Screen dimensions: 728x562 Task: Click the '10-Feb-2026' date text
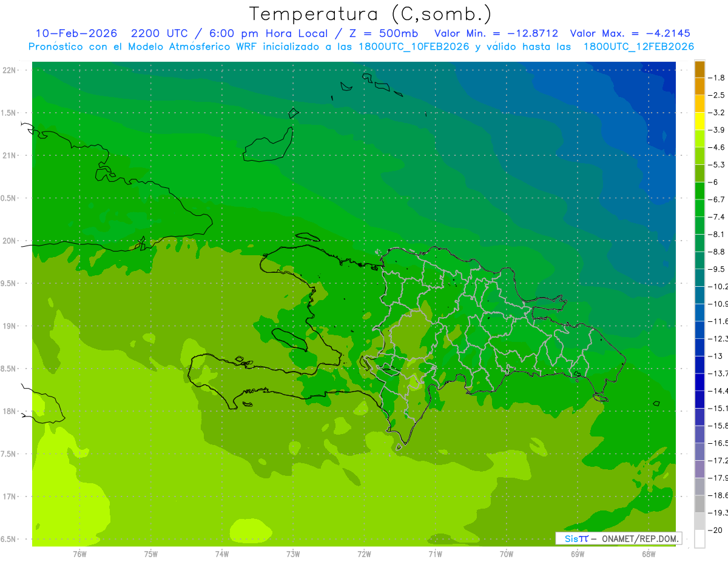click(76, 33)
